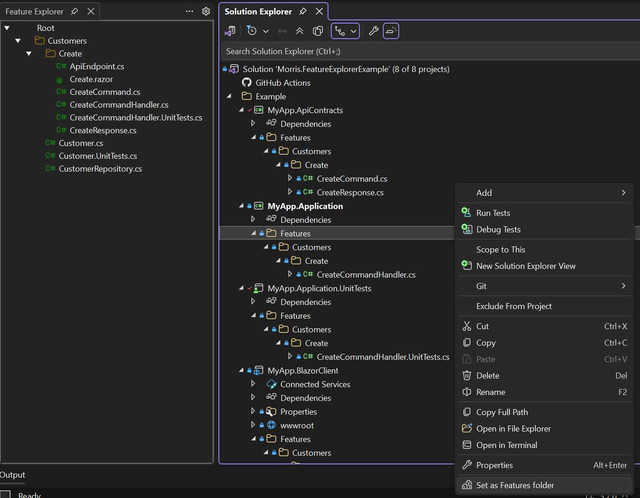Select CreateCommandHandler.cs in Solution Explorer
The width and height of the screenshot is (640, 498).
pos(366,275)
